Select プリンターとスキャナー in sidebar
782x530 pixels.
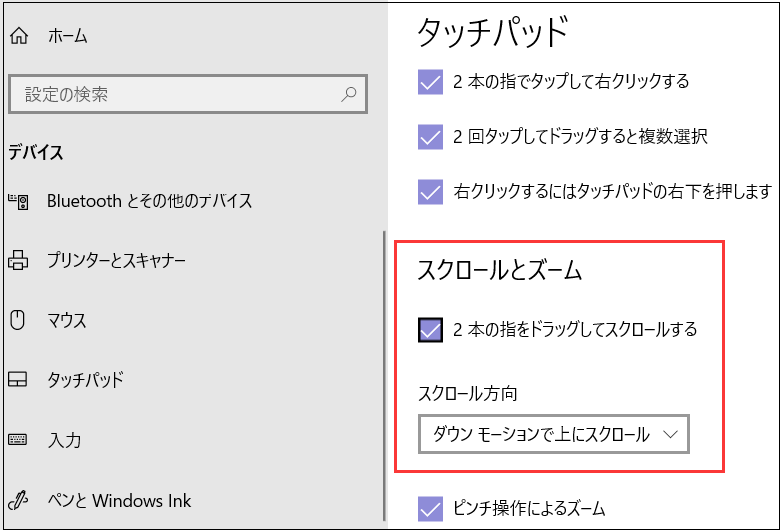116,261
